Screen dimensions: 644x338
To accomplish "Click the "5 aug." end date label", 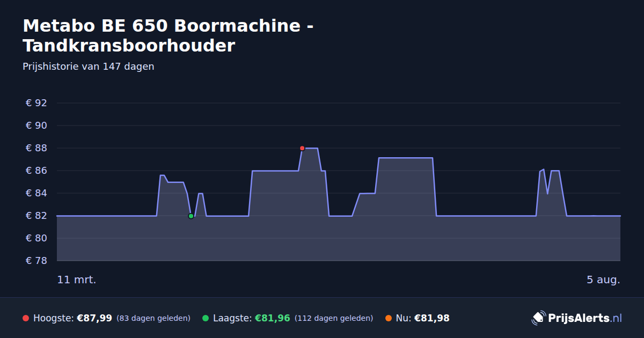I will pyautogui.click(x=603, y=280).
